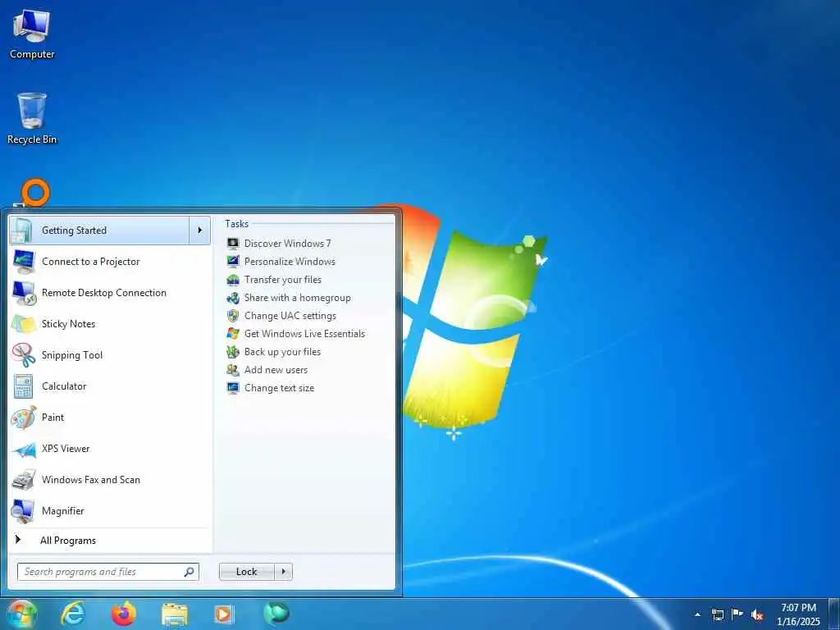The image size is (840, 630).
Task: Select Remote Desktop Connection text
Action: click(104, 293)
